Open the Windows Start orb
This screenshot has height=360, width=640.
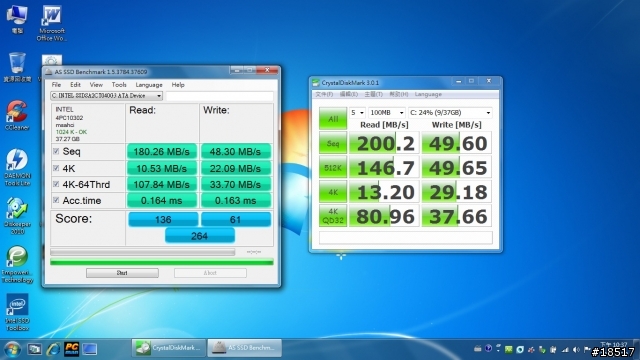pos(12,349)
